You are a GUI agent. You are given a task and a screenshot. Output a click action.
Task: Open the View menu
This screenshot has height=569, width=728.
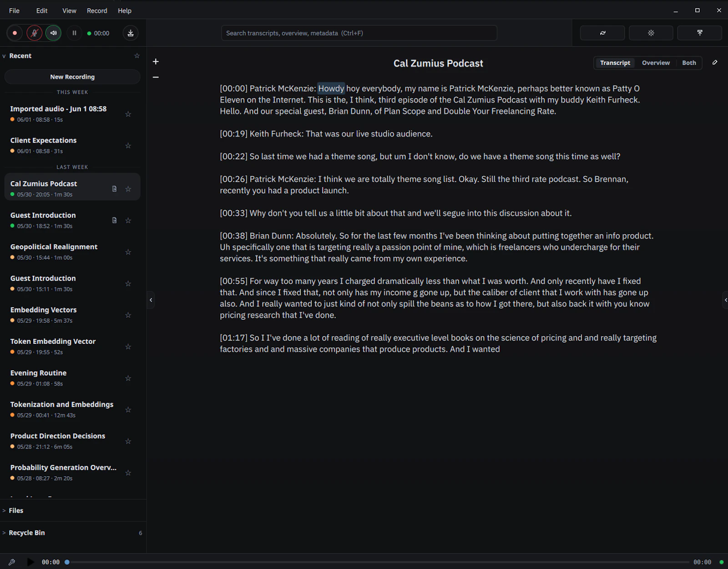pyautogui.click(x=69, y=10)
